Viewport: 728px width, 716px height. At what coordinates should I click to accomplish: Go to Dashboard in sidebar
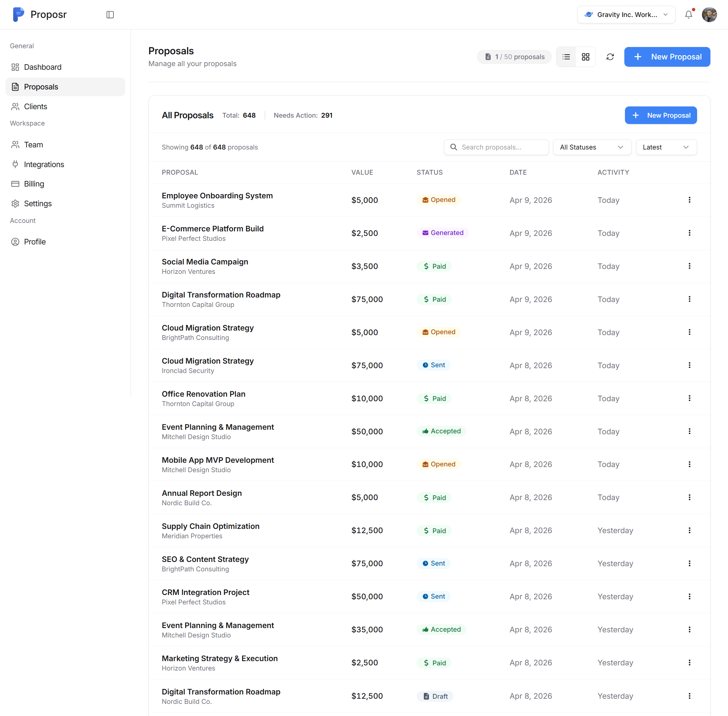click(42, 67)
